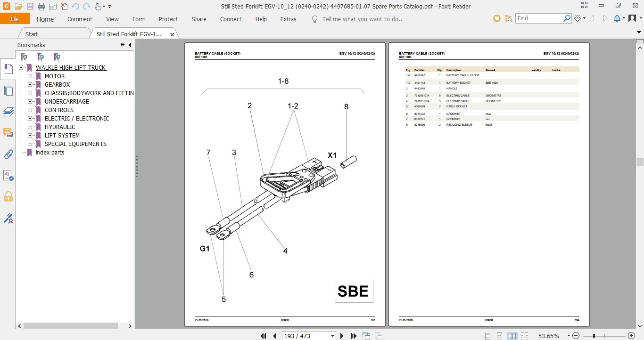Expand the MOTOR bookmark node

(x=30, y=76)
